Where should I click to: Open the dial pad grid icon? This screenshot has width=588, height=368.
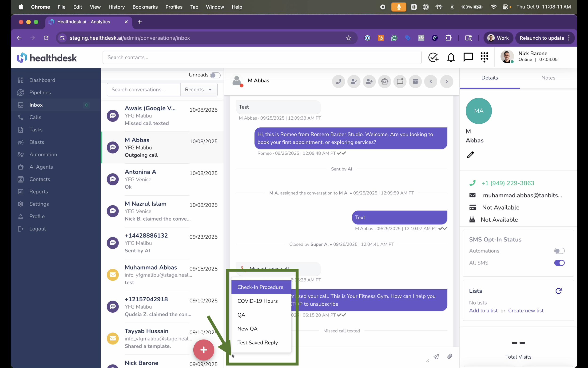pyautogui.click(x=484, y=57)
